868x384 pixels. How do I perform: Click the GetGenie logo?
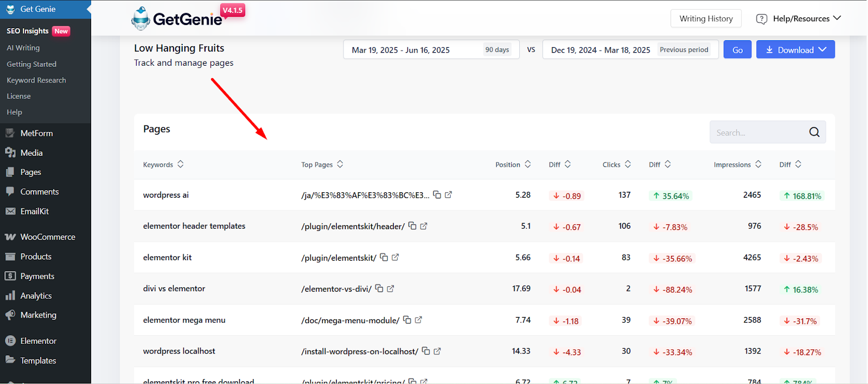click(177, 18)
